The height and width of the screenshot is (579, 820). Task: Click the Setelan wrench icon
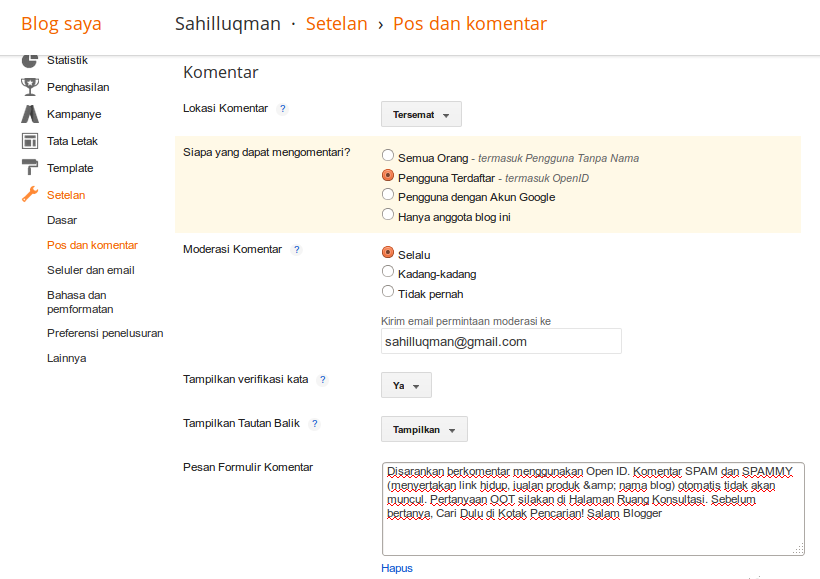(30, 195)
